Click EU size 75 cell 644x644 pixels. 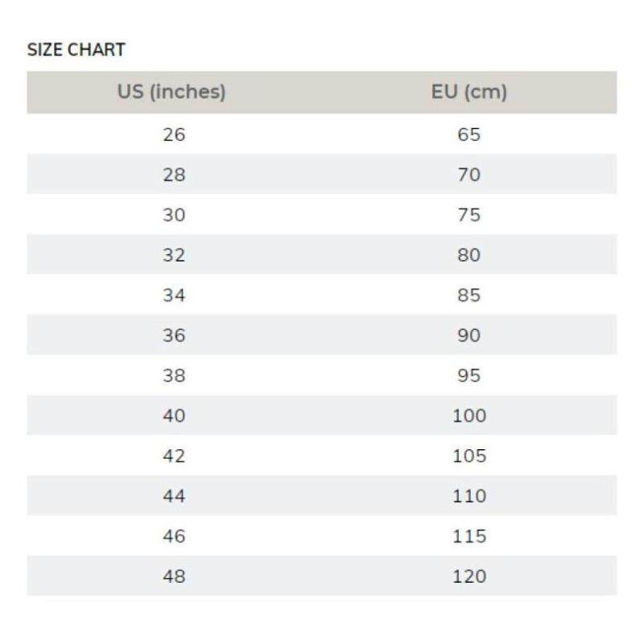(x=469, y=215)
